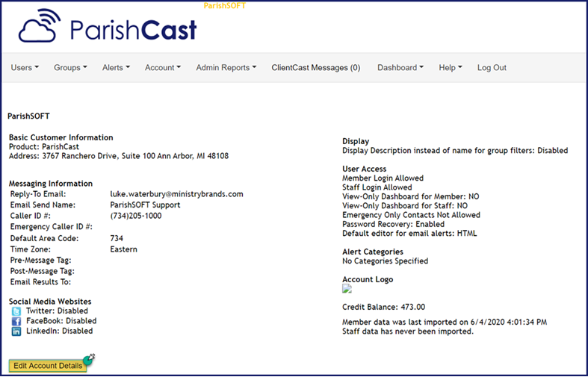
Task: Open the Alerts dropdown
Action: tap(117, 67)
